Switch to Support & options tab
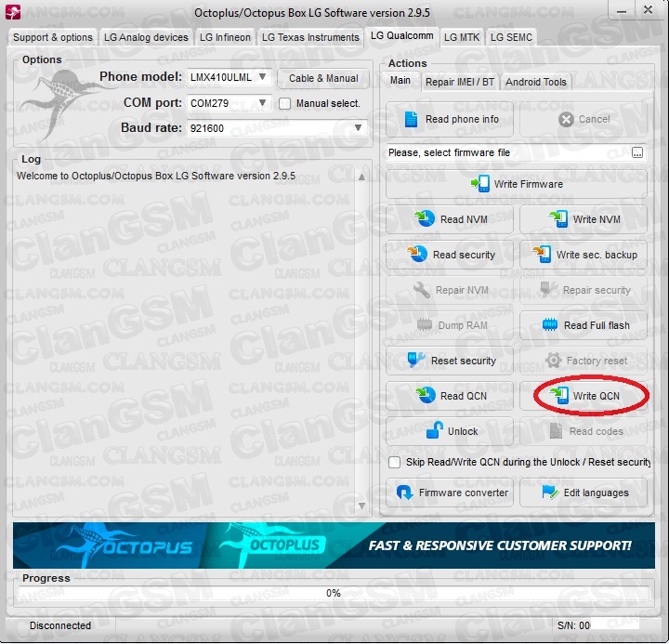This screenshot has height=644, width=669. pos(53,37)
